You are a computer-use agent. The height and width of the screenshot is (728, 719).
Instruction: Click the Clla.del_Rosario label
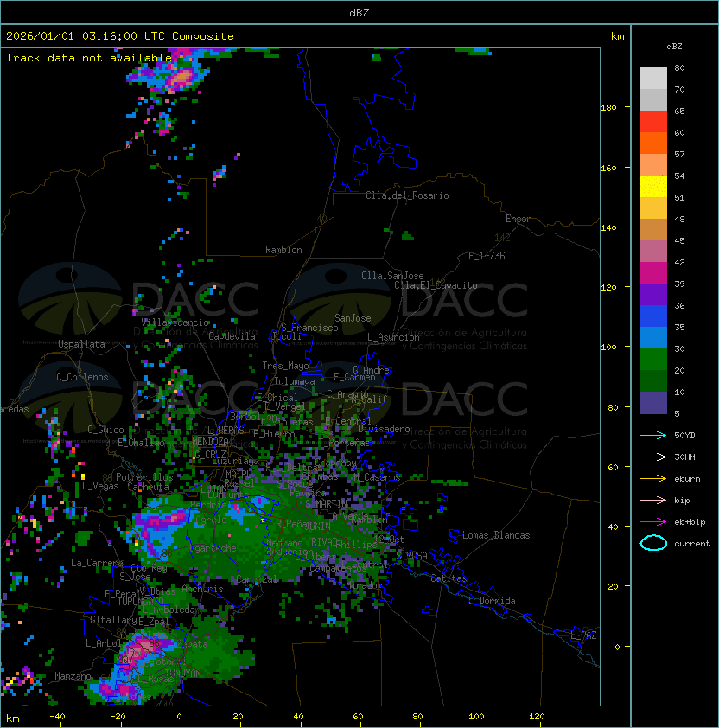(407, 195)
